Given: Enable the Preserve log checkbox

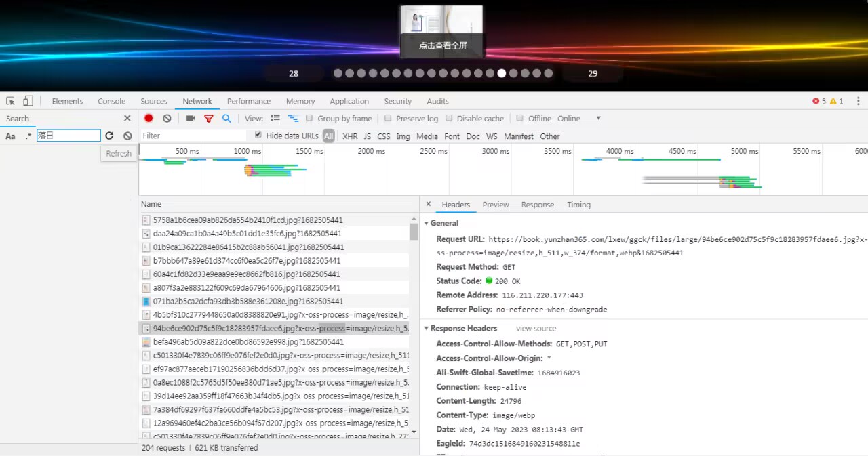Looking at the screenshot, I should pyautogui.click(x=389, y=118).
